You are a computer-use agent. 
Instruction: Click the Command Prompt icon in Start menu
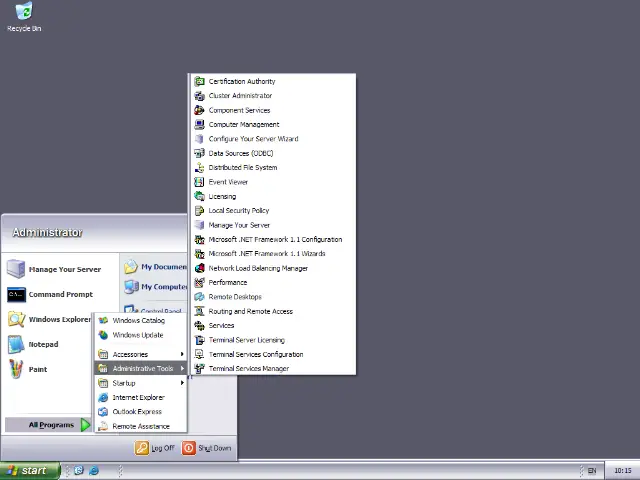click(x=16, y=294)
